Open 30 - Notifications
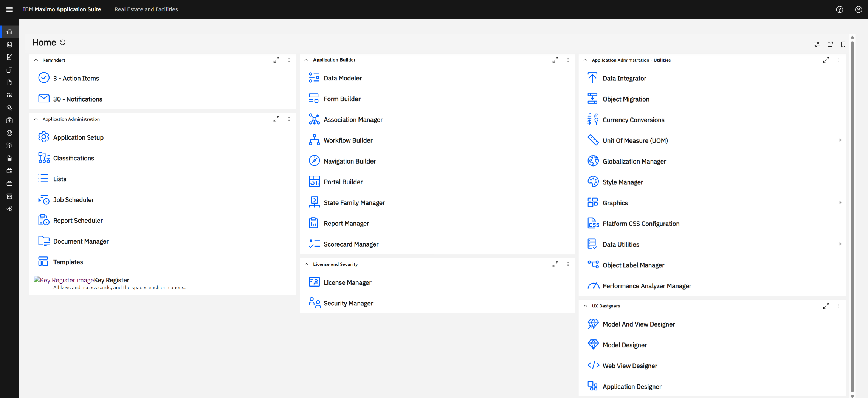The image size is (868, 398). 77,99
